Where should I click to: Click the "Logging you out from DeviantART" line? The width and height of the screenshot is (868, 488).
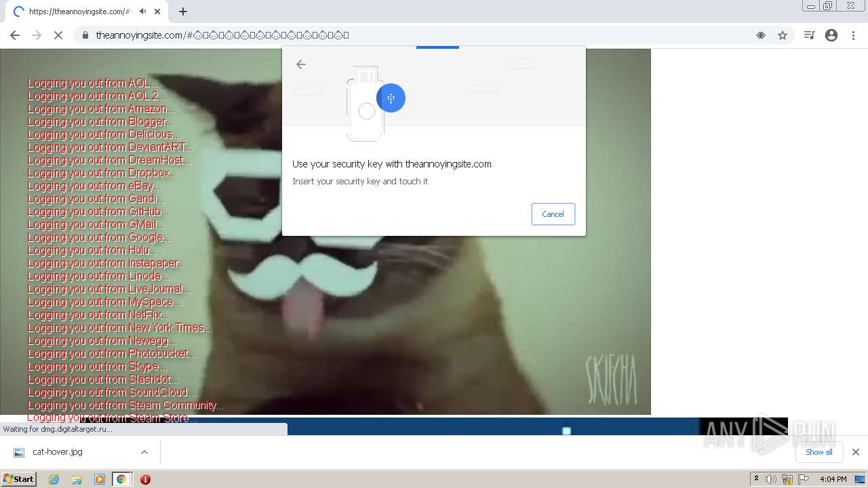[110, 147]
